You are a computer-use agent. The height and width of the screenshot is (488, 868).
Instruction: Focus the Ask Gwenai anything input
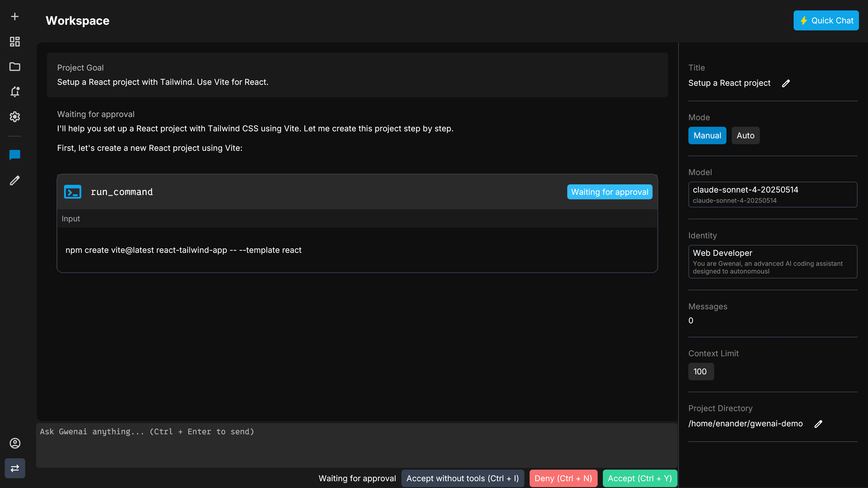coord(357,444)
